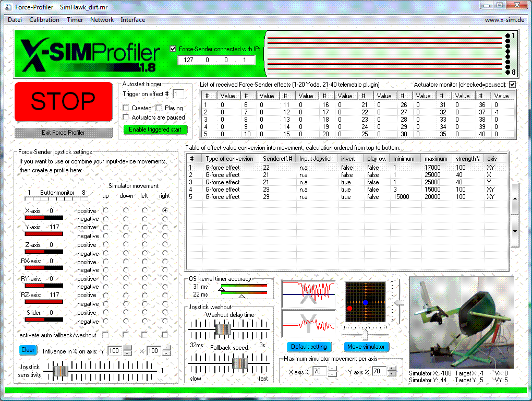532x401 pixels.
Task: Select conversion row 5 with minimum 15000
Action: tap(347, 197)
